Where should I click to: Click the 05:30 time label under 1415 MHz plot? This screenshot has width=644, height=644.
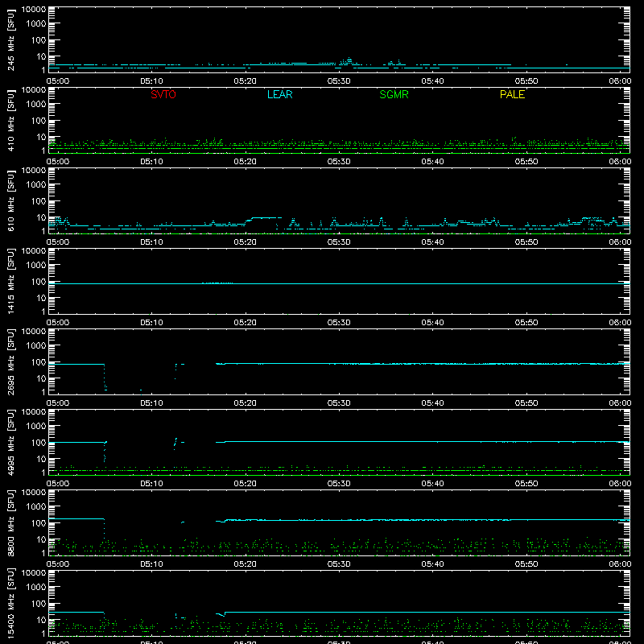click(339, 323)
